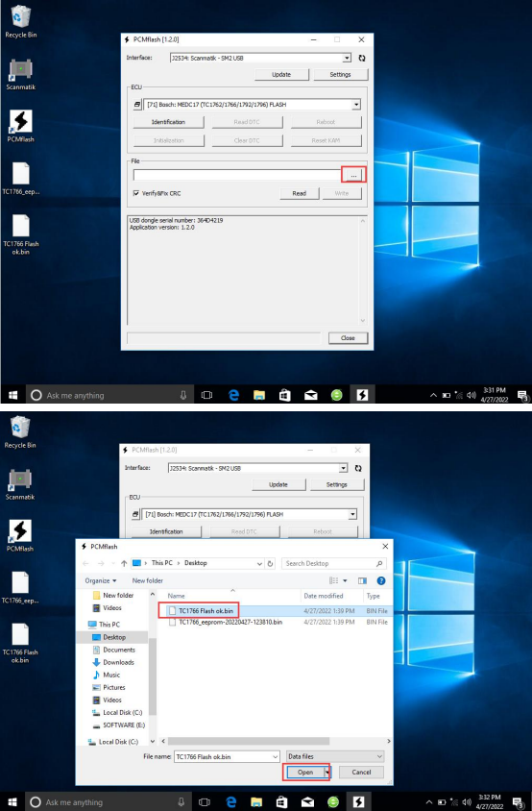Sort by the Type column header
The width and height of the screenshot is (532, 811).
374,596
